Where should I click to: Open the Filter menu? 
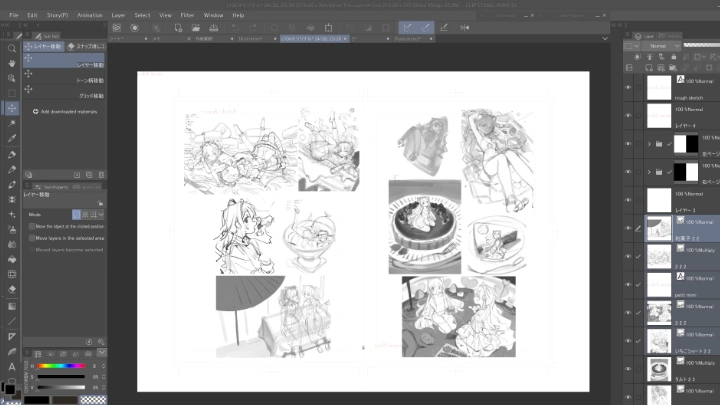pos(187,15)
